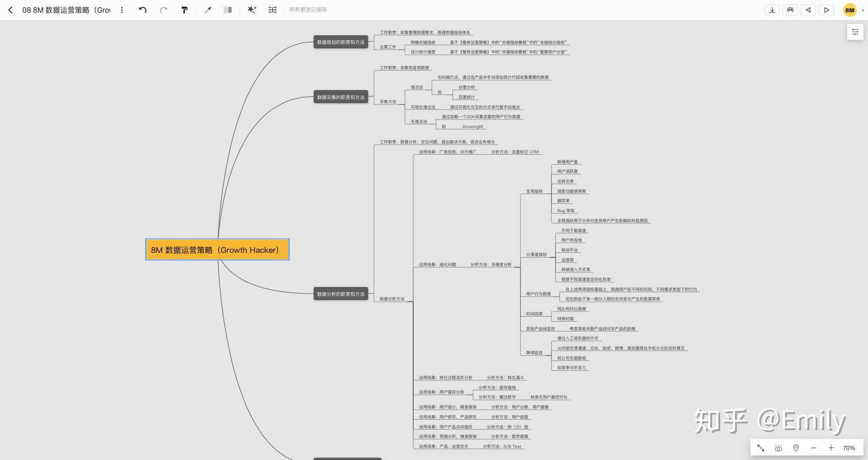Select the 舆情监控 node
This screenshot has height=460, width=868.
(x=534, y=353)
